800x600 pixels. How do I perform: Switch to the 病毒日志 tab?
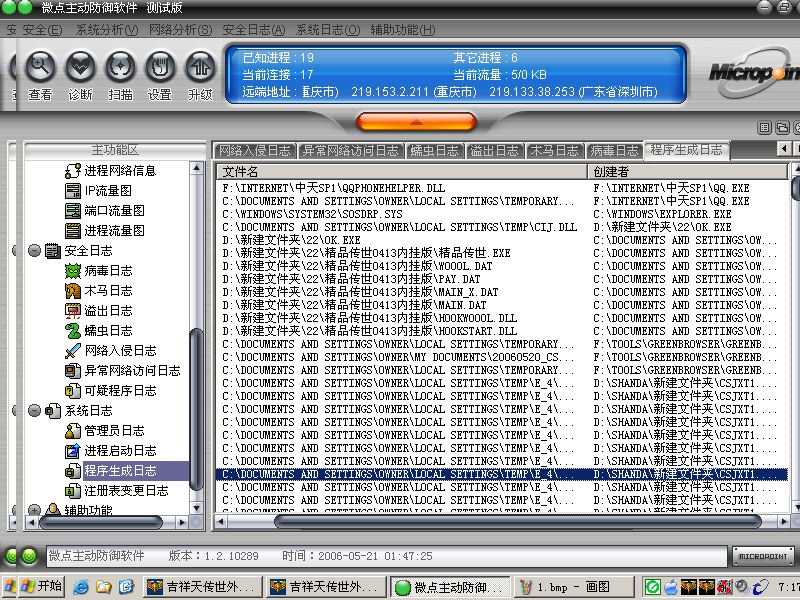coord(614,151)
